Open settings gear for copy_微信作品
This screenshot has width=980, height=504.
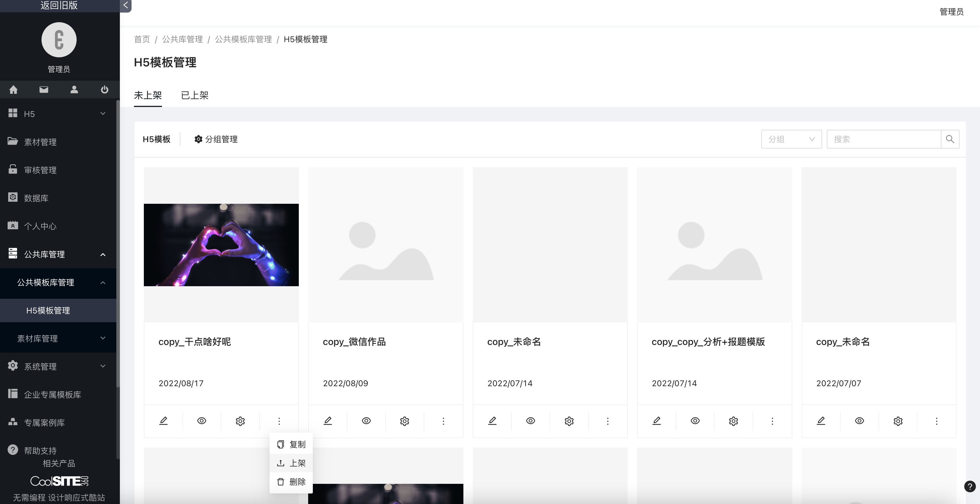[x=404, y=421]
